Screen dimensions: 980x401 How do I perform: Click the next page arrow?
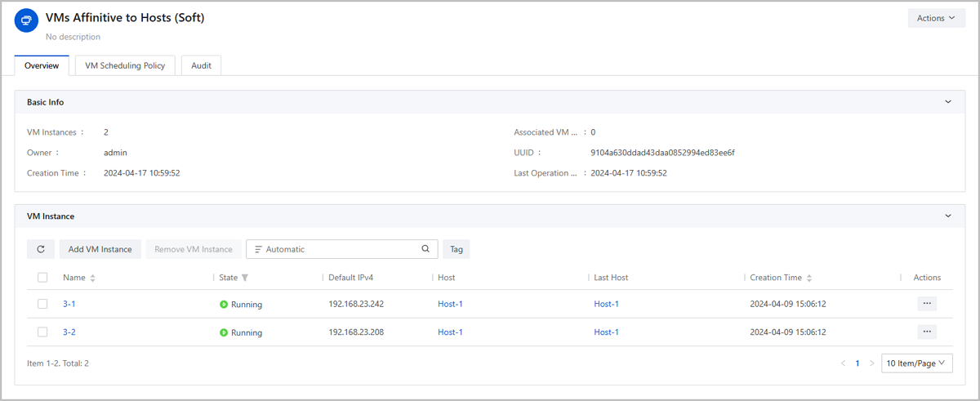click(x=871, y=363)
